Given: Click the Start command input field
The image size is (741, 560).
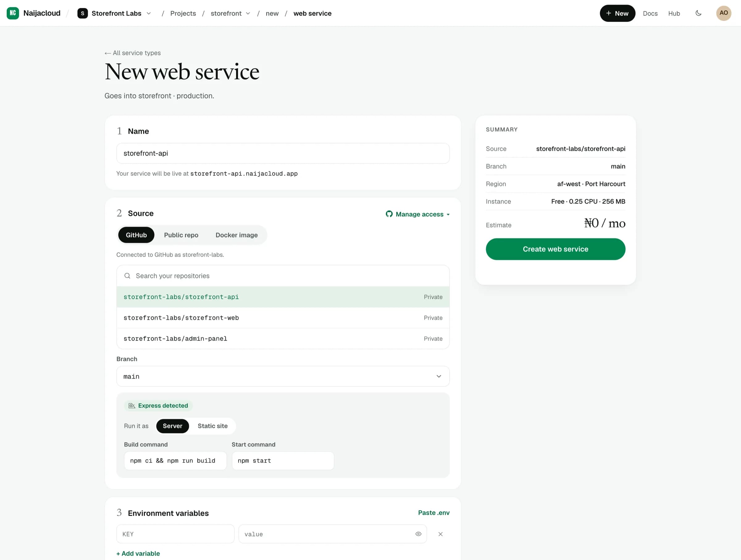Looking at the screenshot, I should (x=283, y=461).
